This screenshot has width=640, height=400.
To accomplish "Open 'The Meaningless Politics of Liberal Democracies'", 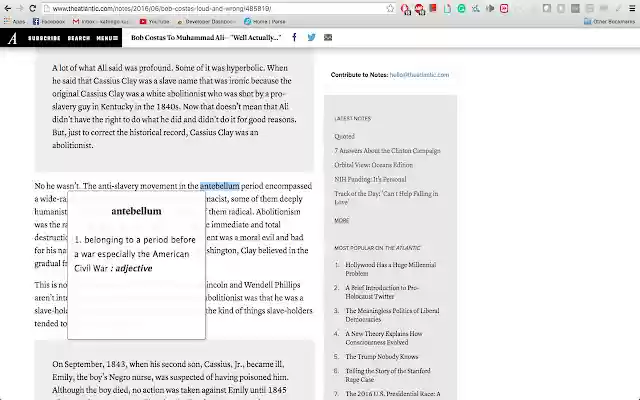I will (x=392, y=315).
